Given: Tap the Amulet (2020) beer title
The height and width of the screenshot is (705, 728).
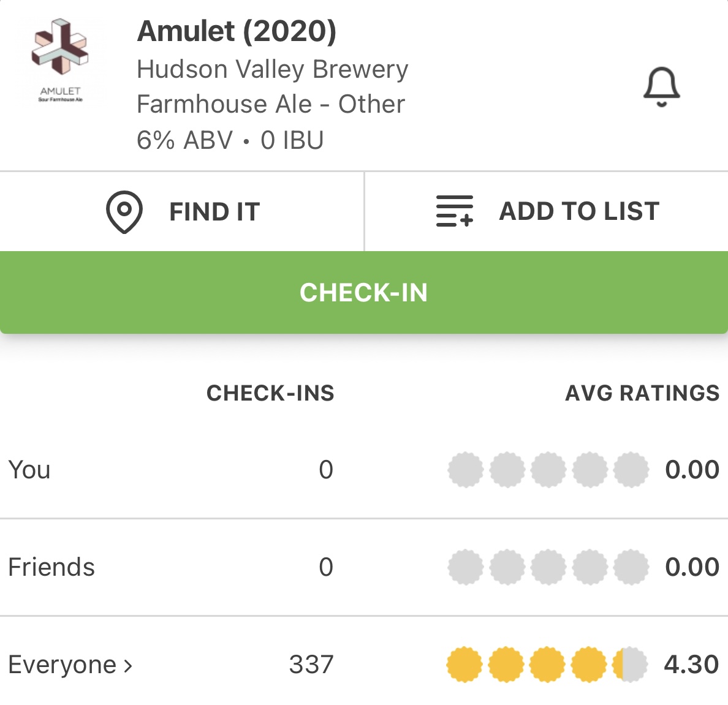Looking at the screenshot, I should [x=237, y=31].
